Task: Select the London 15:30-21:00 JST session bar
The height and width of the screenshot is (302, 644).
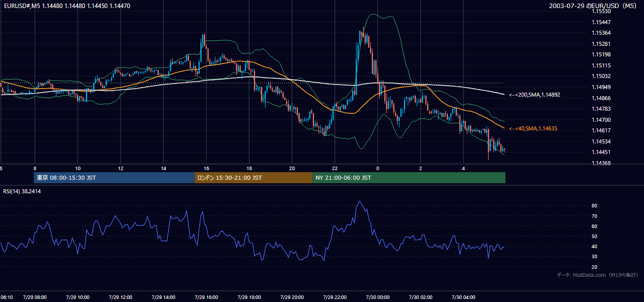Action: pos(253,178)
